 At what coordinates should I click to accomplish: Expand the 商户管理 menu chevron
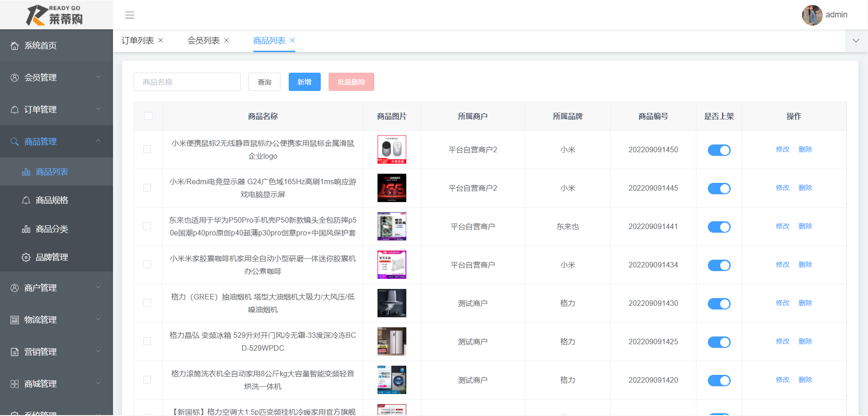(98, 288)
